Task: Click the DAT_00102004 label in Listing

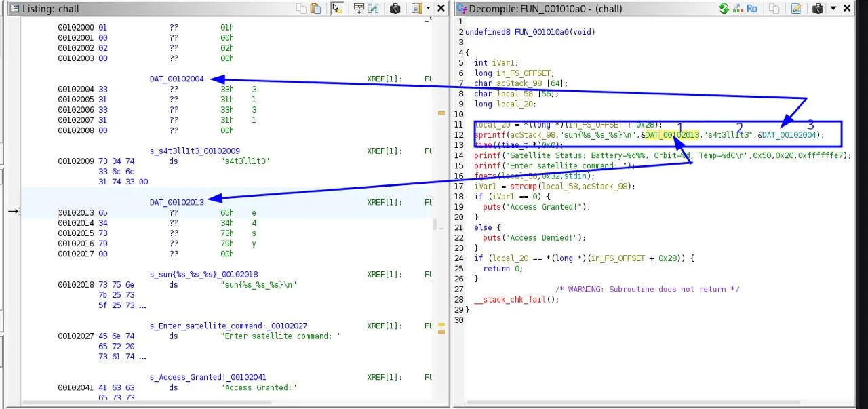Action: click(176, 79)
